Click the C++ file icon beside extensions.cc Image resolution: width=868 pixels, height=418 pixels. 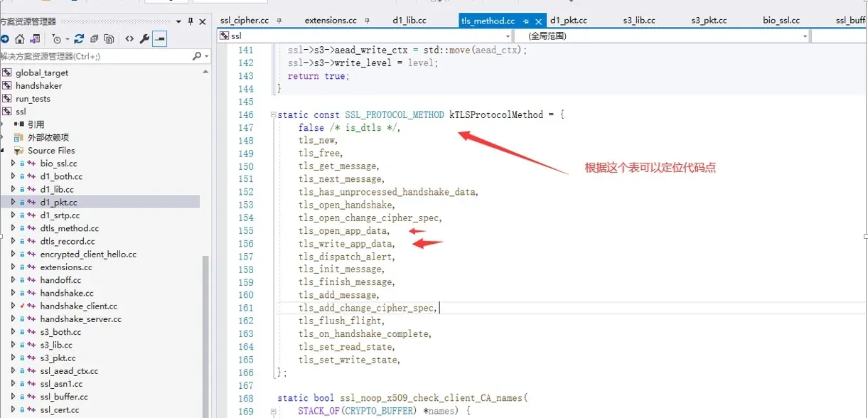[x=31, y=267]
